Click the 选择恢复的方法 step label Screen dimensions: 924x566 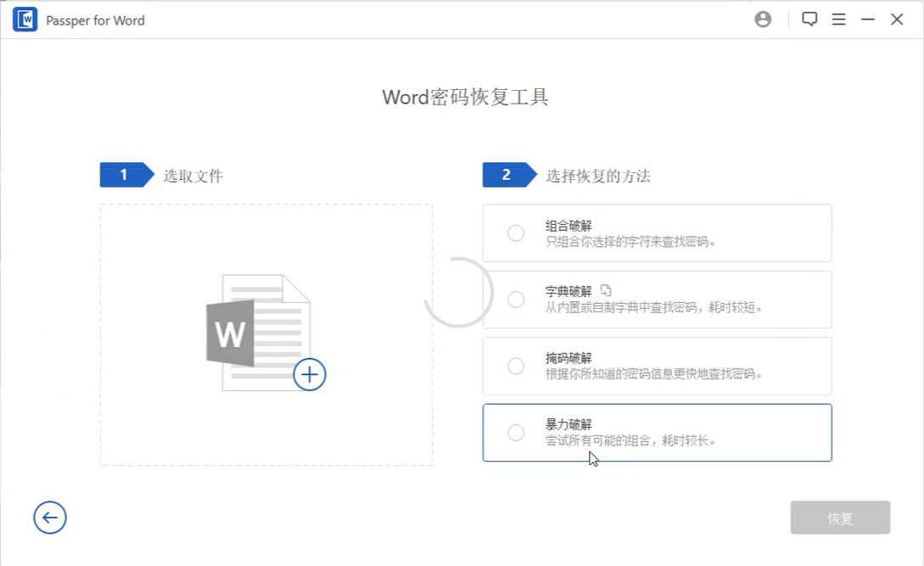click(598, 177)
